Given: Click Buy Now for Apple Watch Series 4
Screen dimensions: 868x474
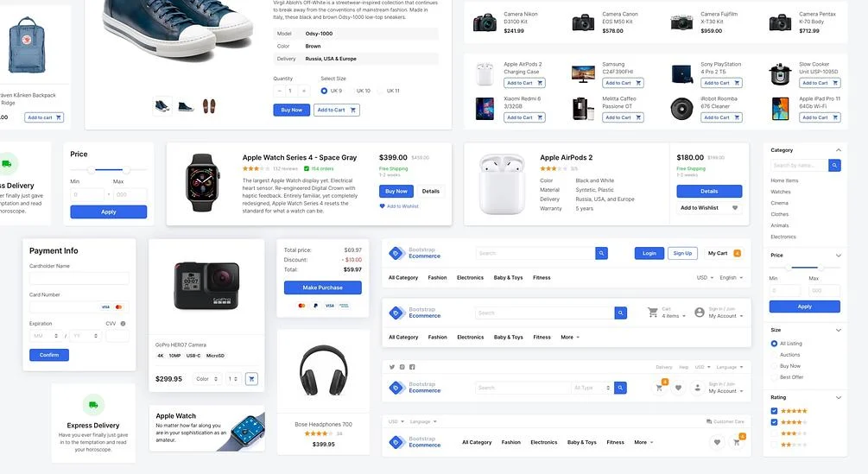Looking at the screenshot, I should [396, 191].
